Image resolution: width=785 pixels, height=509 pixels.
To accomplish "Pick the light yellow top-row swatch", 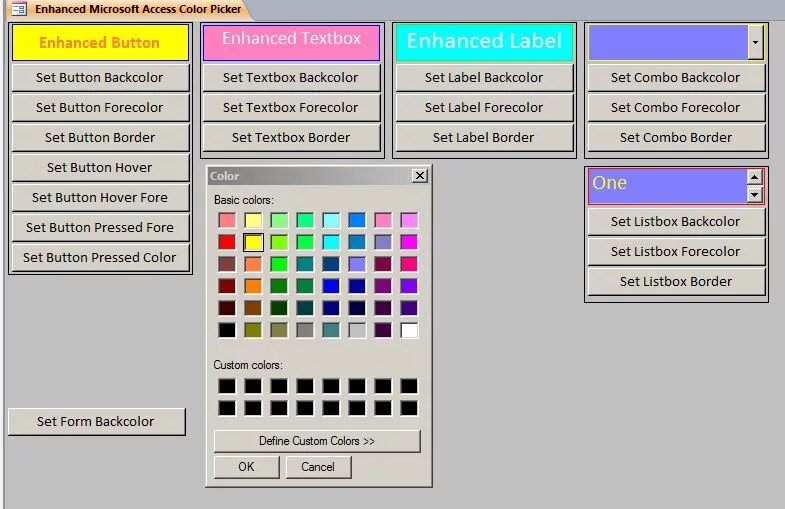I will pos(253,220).
